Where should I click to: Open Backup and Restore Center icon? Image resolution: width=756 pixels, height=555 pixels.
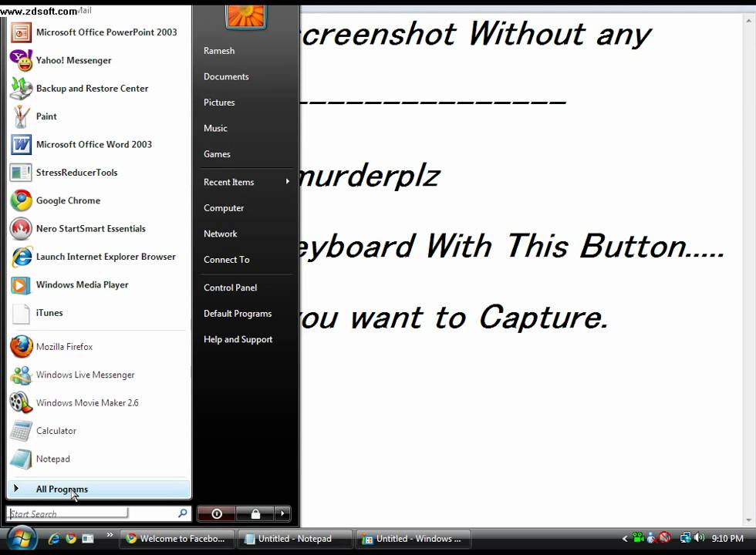[22, 89]
